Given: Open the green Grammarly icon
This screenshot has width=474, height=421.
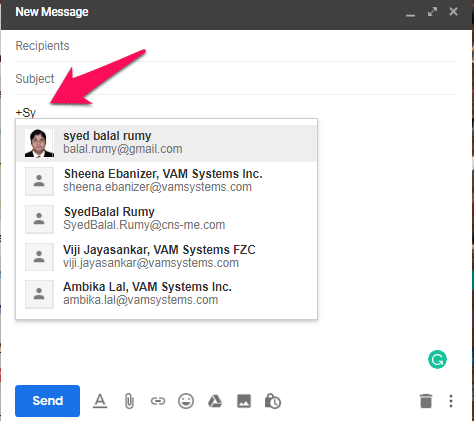Looking at the screenshot, I should pos(437,359).
